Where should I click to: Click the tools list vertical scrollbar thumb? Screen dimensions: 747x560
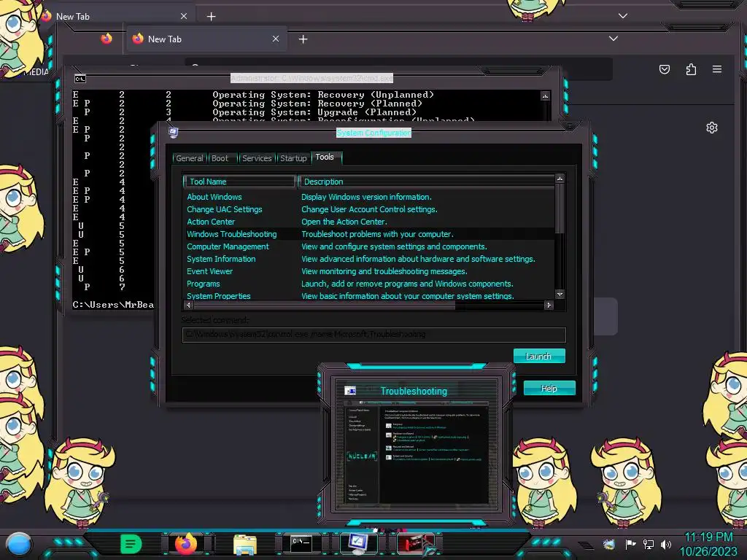pos(560,208)
